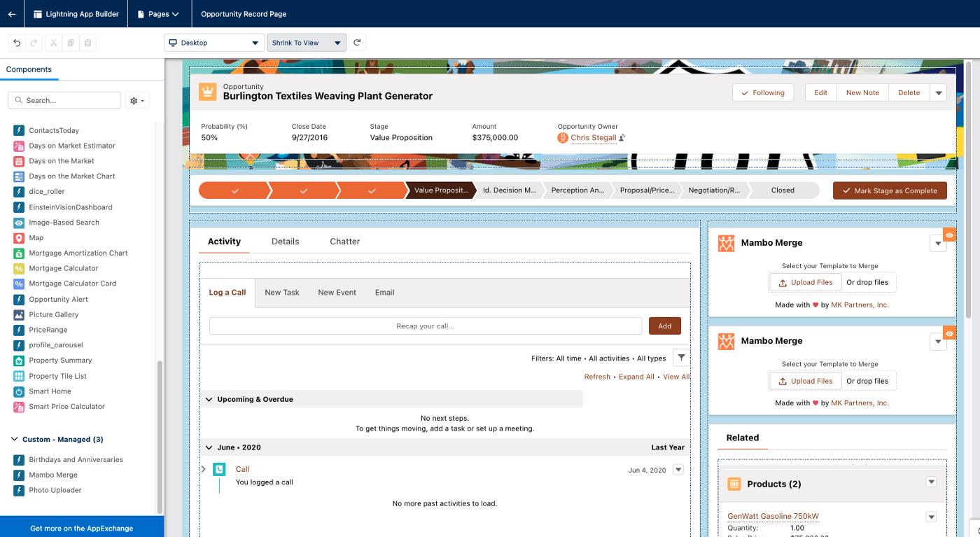Click Mark Stage as Complete button
Screen dimensions: 980x537
889,190
